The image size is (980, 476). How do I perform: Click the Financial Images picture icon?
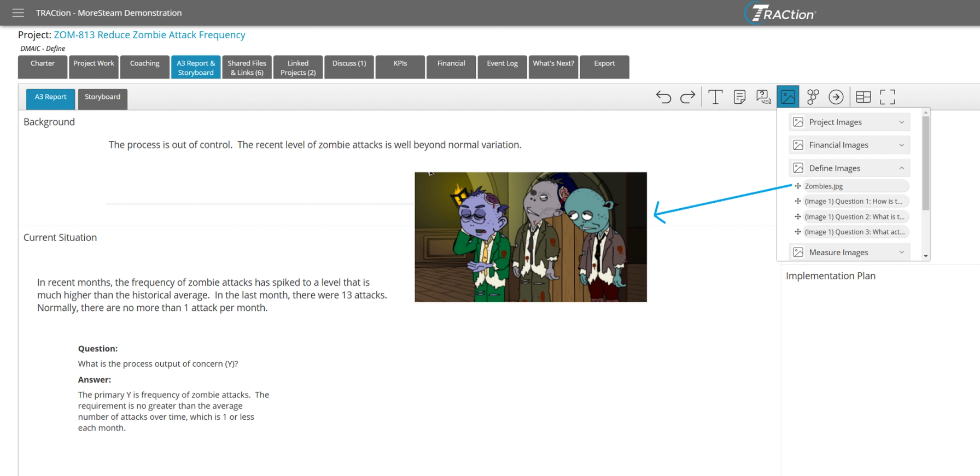coord(798,145)
